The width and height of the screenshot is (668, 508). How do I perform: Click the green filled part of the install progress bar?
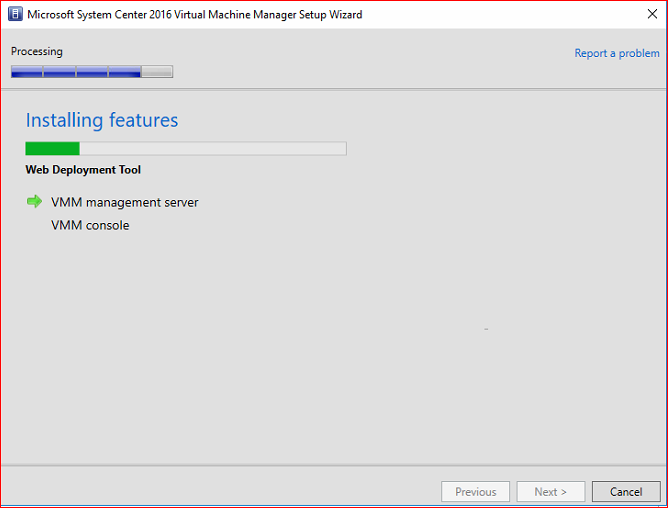[x=52, y=148]
